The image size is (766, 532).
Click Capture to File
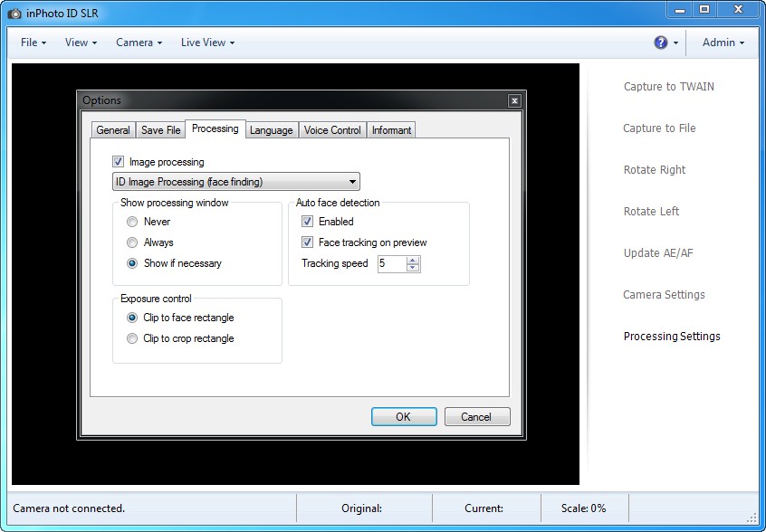coord(659,128)
